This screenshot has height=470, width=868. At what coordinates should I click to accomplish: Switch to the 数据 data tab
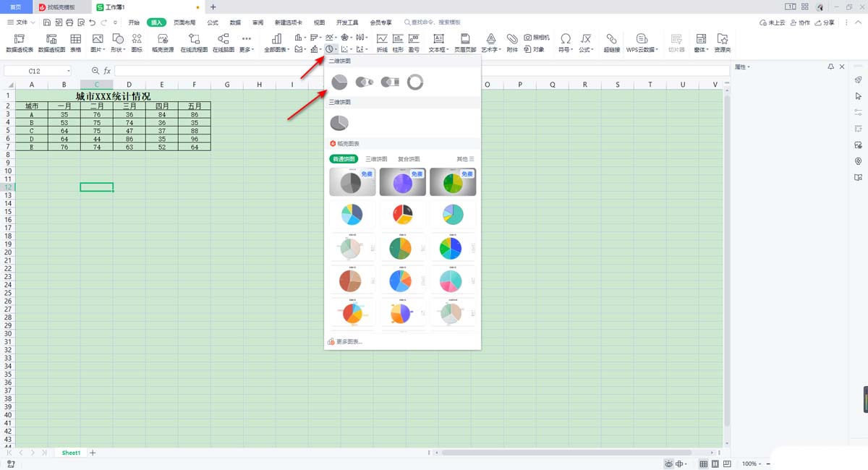235,22
